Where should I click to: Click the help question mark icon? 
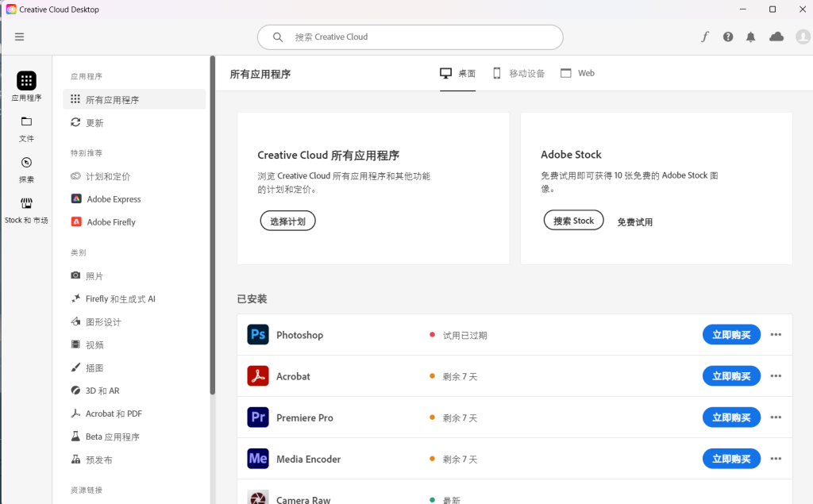coord(728,37)
